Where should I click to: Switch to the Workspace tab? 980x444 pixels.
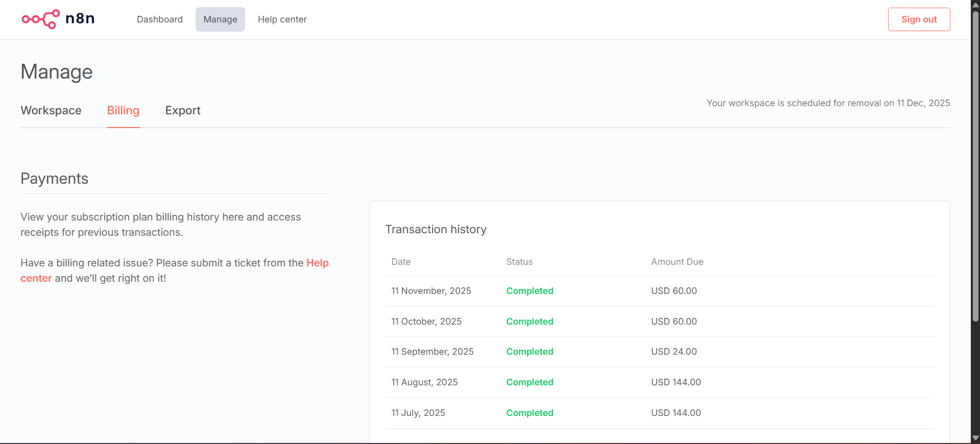(51, 110)
